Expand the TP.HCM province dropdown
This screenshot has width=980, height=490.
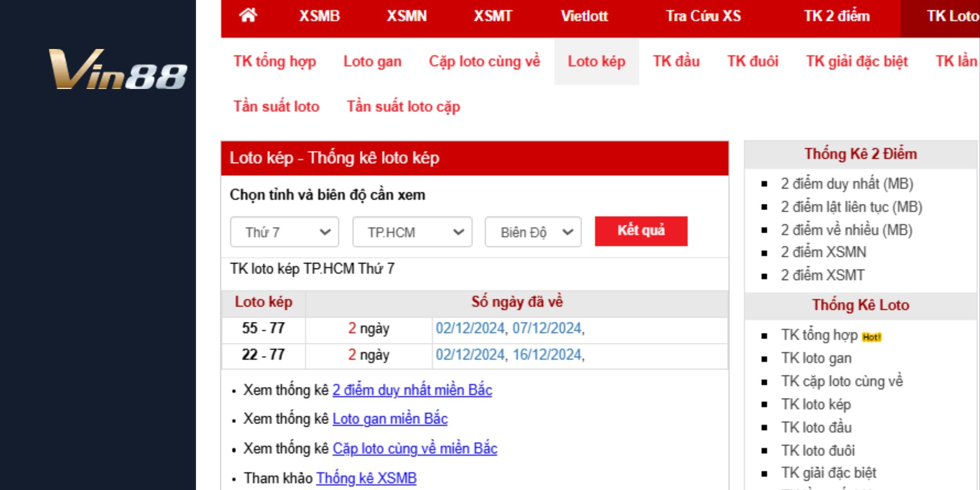tap(412, 232)
